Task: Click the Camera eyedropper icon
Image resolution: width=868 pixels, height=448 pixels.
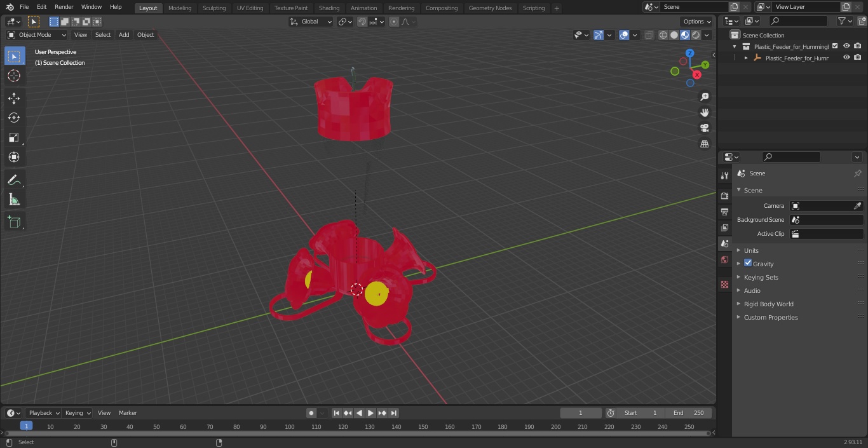Action: tap(857, 206)
